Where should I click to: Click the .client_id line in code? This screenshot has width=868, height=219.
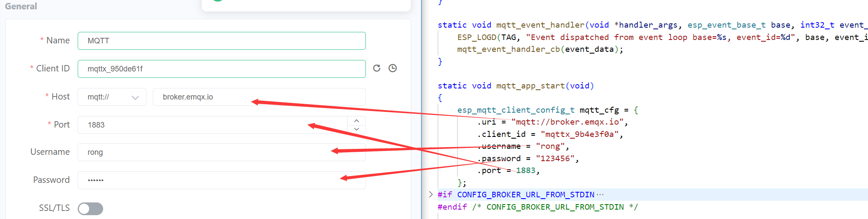[x=550, y=134]
